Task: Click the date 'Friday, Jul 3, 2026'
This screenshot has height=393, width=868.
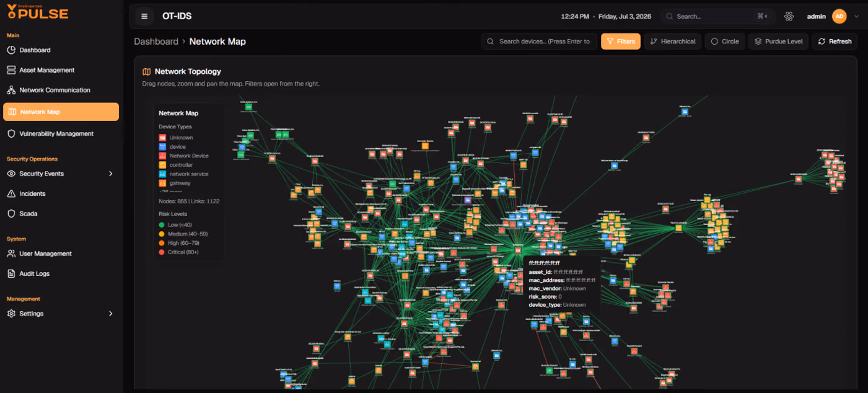Action: tap(625, 17)
